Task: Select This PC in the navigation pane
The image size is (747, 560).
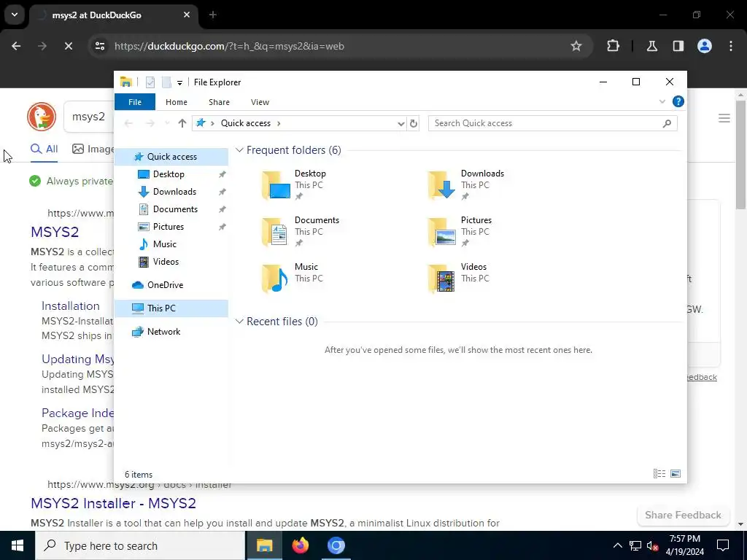Action: click(x=161, y=308)
